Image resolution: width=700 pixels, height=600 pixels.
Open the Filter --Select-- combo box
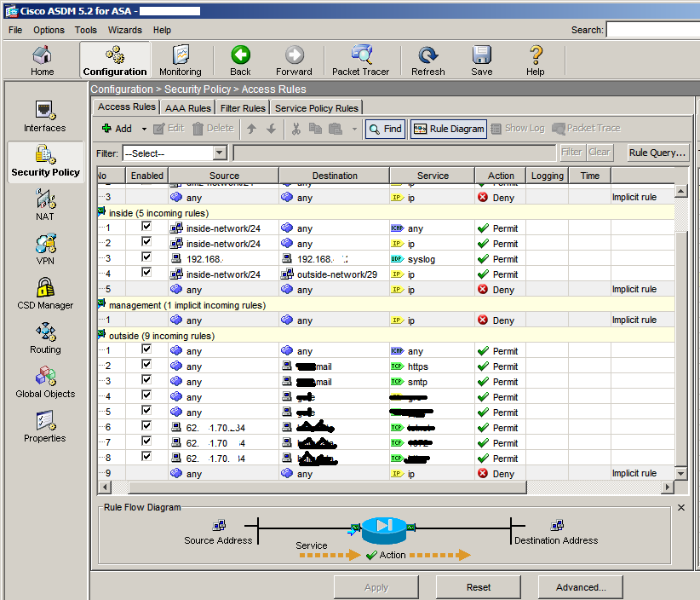tap(175, 153)
